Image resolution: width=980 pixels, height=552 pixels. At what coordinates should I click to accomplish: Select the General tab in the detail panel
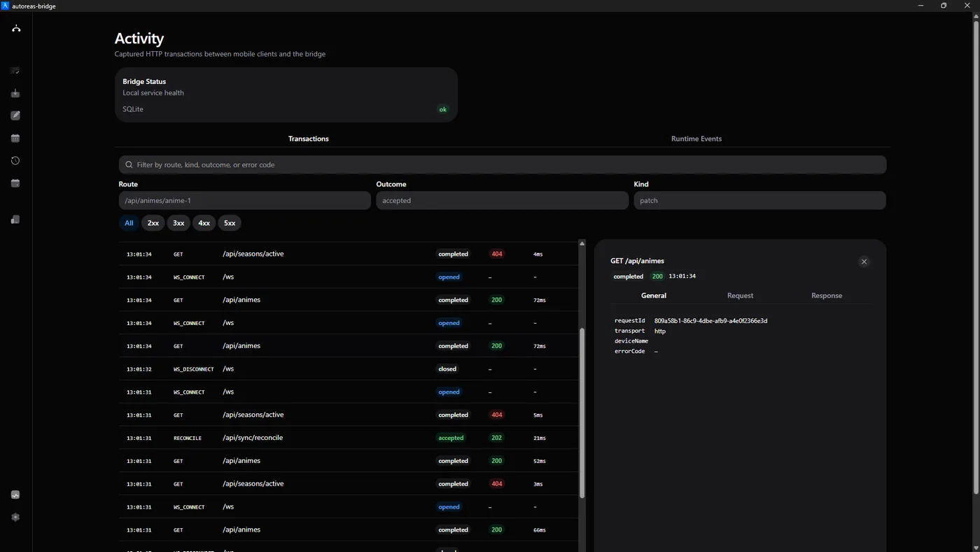click(x=654, y=296)
